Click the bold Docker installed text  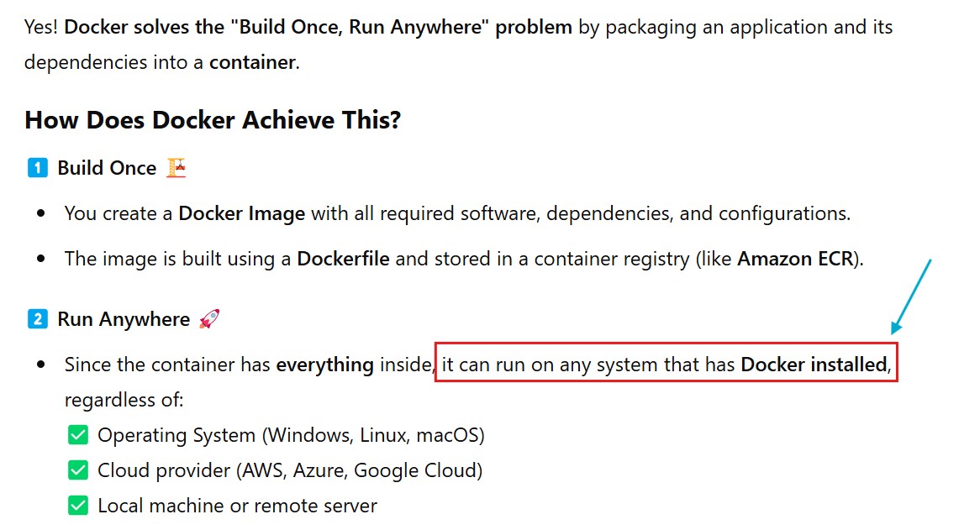coord(813,365)
